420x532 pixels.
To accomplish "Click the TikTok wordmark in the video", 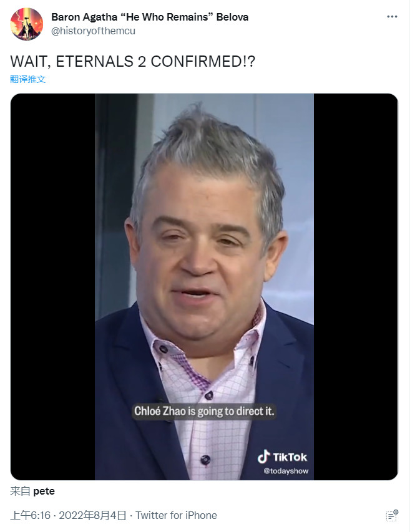I will (x=290, y=457).
